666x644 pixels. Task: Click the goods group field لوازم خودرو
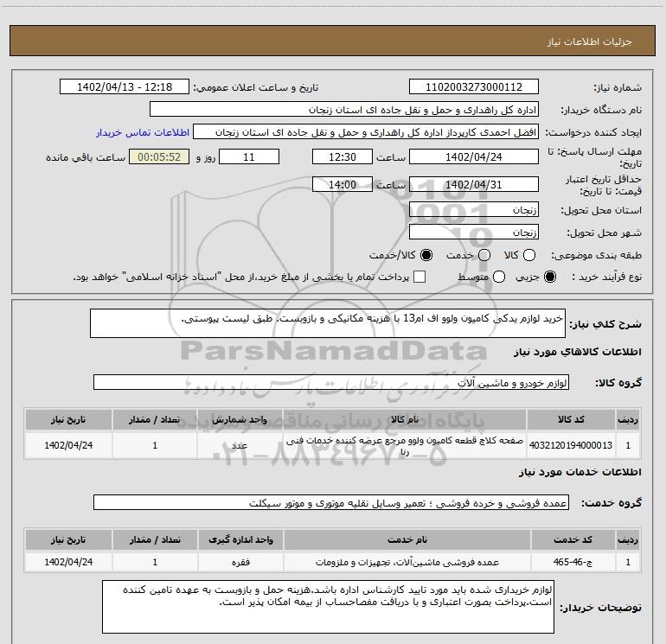pos(331,382)
